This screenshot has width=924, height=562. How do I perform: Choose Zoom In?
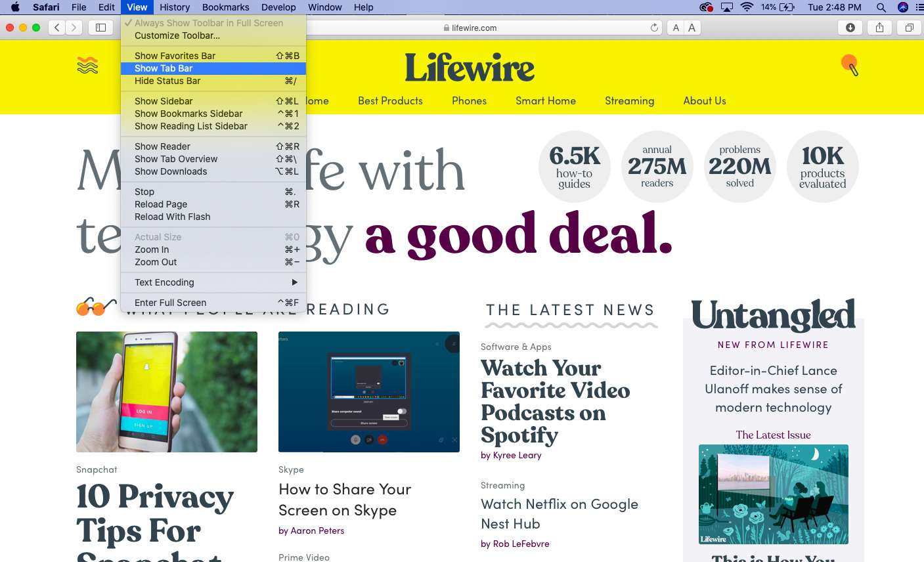213,249
